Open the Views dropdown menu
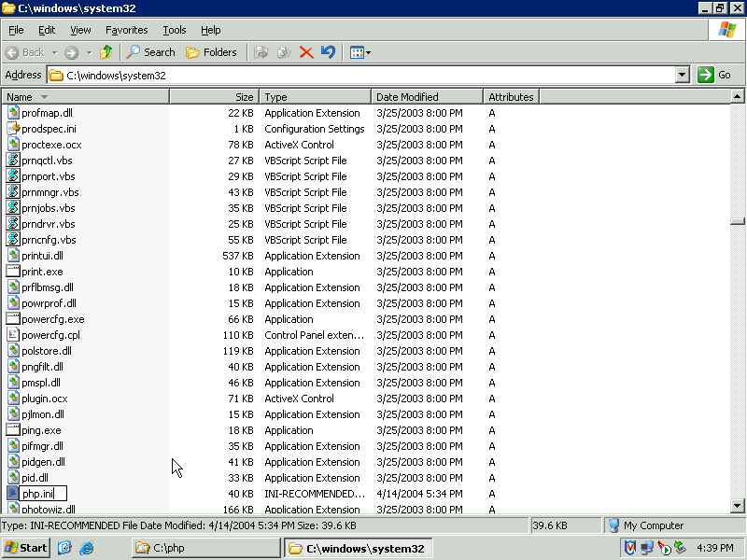This screenshot has height=560, width=747. point(360,52)
